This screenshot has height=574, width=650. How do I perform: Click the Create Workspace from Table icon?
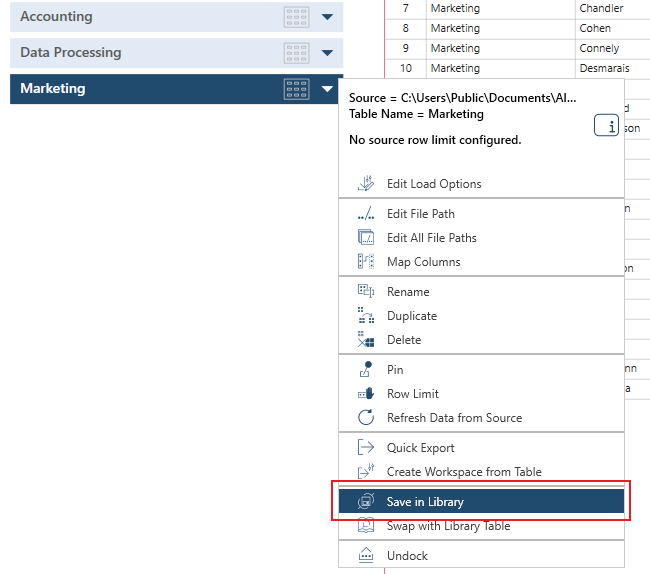point(366,471)
